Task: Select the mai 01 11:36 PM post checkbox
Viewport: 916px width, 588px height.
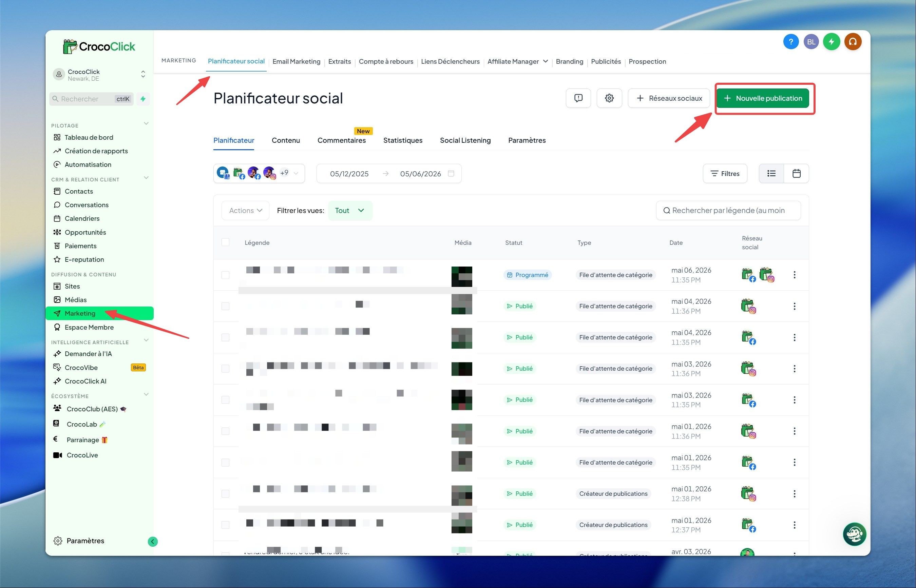Action: click(225, 431)
